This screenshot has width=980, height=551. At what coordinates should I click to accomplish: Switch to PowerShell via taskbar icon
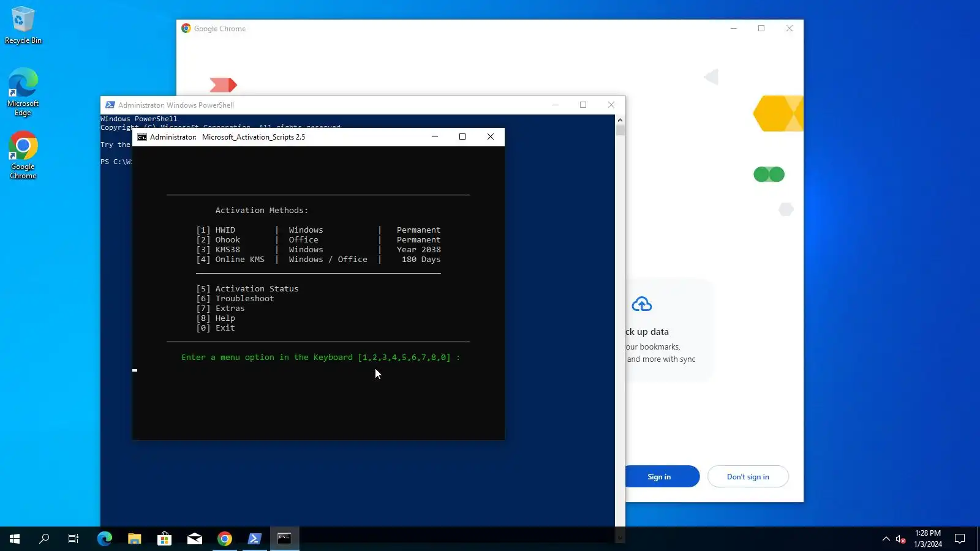pyautogui.click(x=254, y=539)
